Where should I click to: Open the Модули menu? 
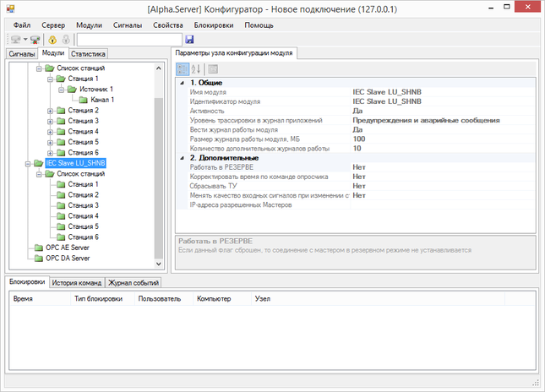[x=89, y=25]
